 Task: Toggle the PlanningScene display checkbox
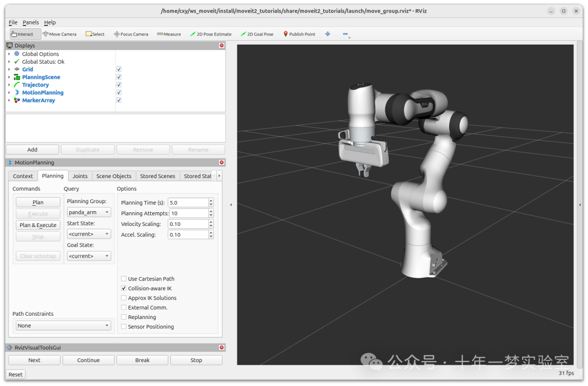[119, 77]
